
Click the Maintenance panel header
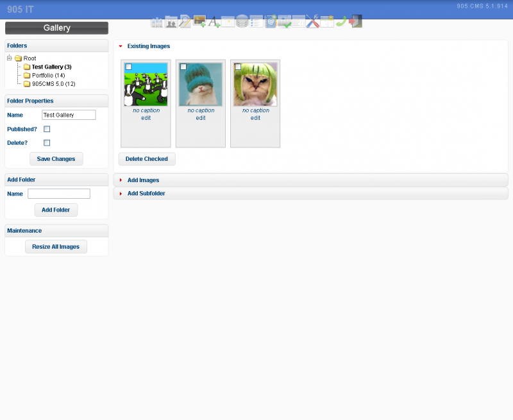(56, 231)
